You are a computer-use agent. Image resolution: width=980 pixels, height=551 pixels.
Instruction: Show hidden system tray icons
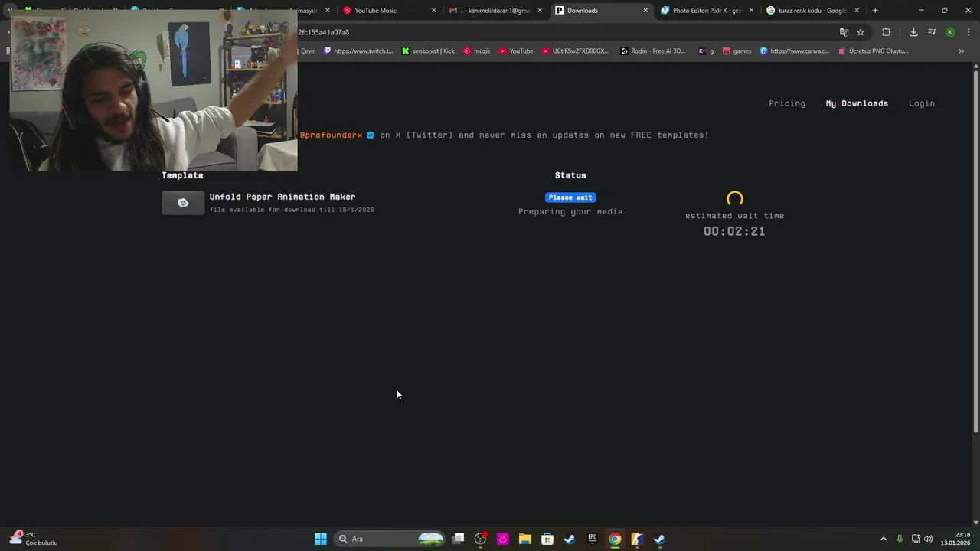[883, 539]
